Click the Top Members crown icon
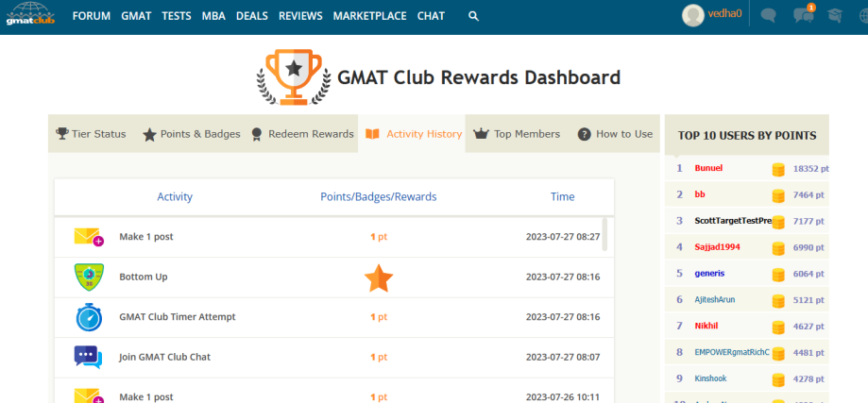This screenshot has height=403, width=868. [x=481, y=134]
